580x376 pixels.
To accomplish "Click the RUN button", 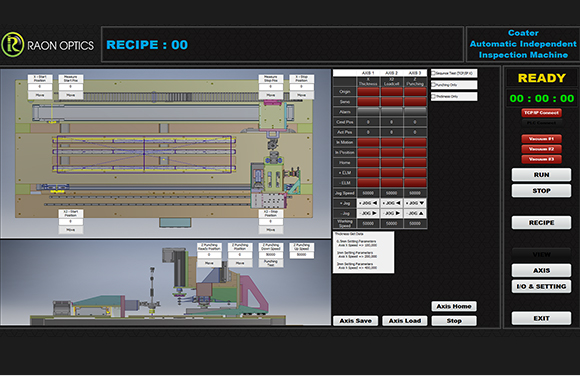I will (x=541, y=175).
